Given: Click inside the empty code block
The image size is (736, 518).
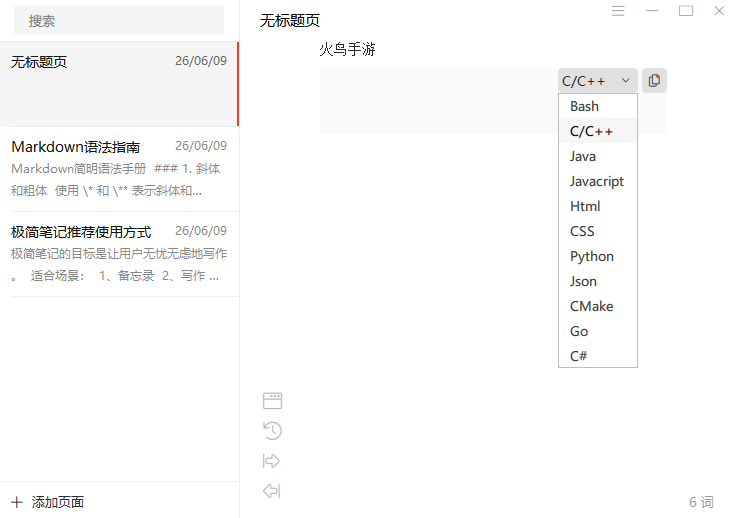Looking at the screenshot, I should click(438, 101).
